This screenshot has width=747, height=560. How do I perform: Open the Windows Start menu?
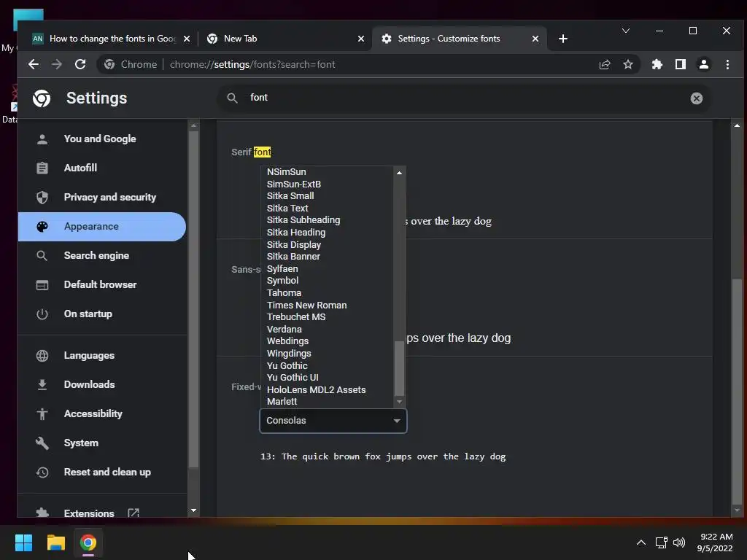click(23, 542)
